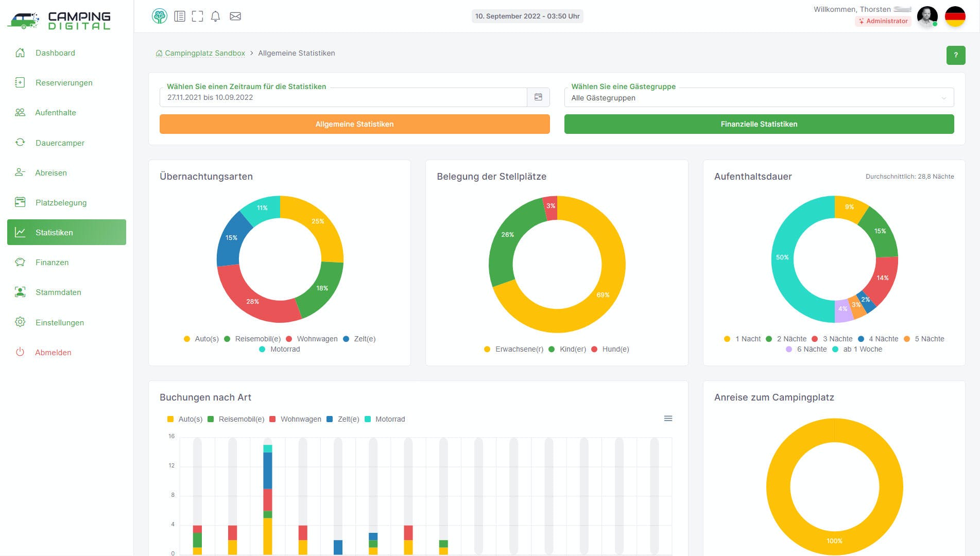Open the notifications bell
Viewport: 980px width, 556px height.
coord(216,16)
